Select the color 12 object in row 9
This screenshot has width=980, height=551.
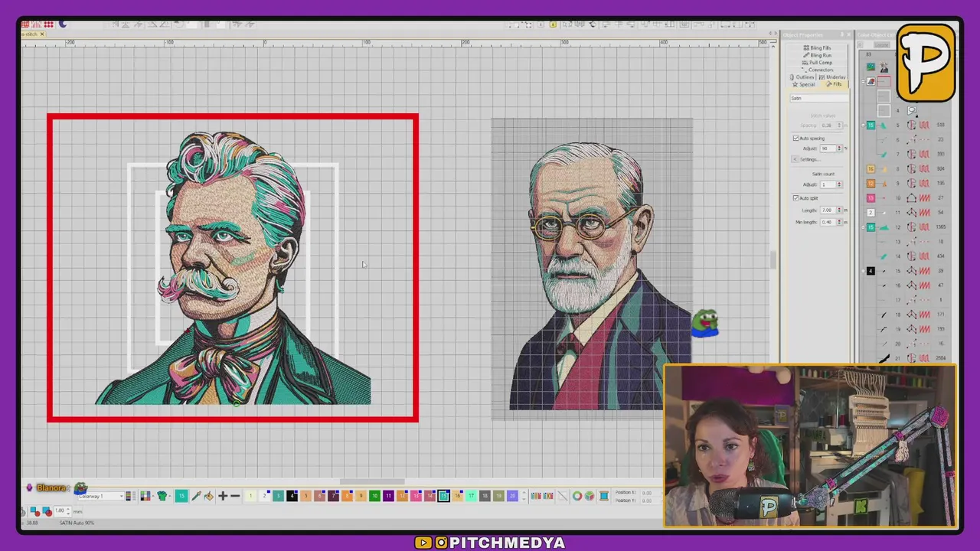[x=871, y=183]
